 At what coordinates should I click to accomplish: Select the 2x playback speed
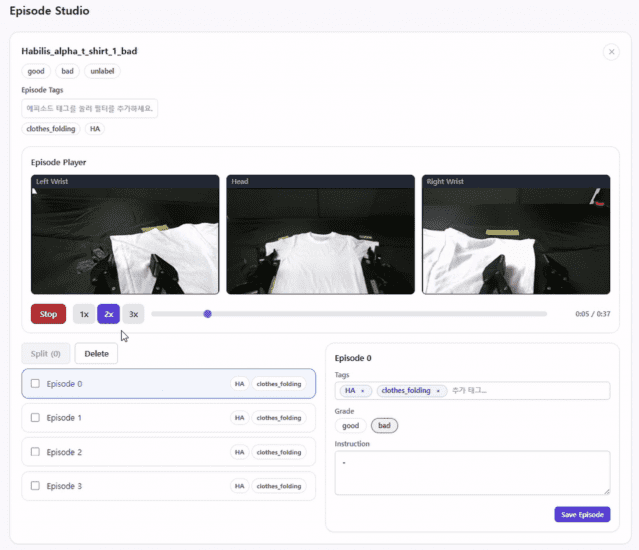pyautogui.click(x=108, y=314)
